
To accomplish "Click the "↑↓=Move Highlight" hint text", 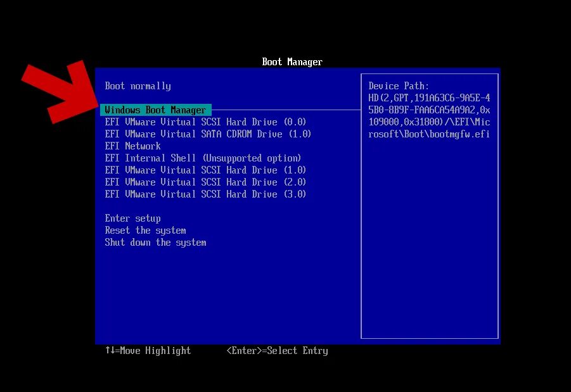I will click(148, 350).
